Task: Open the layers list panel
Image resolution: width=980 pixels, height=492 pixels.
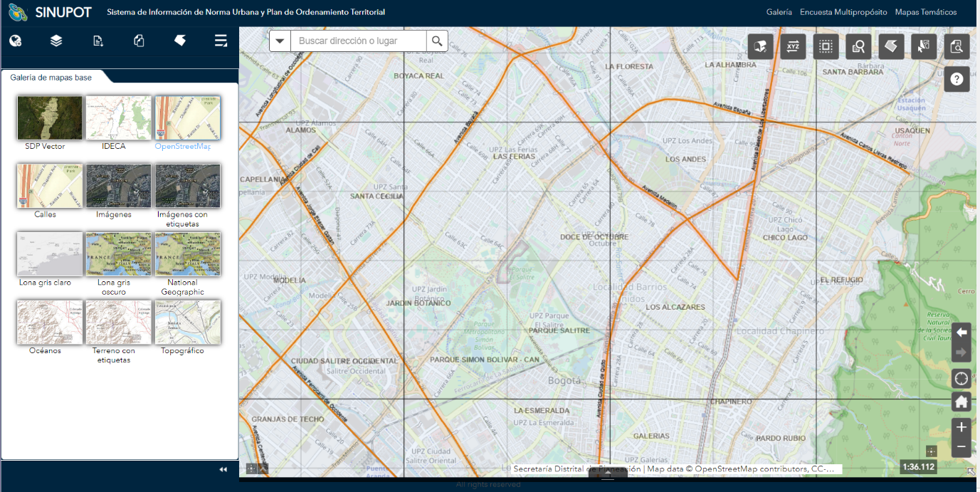Action: click(56, 41)
